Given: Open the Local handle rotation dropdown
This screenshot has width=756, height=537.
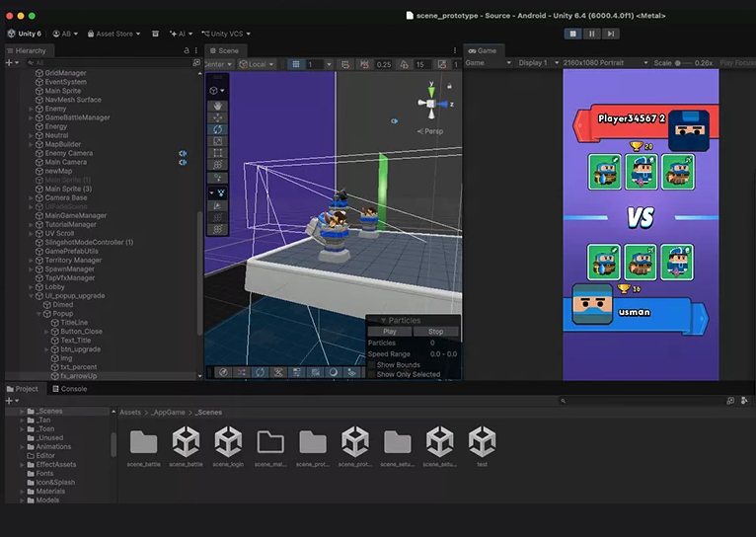Looking at the screenshot, I should point(257,64).
